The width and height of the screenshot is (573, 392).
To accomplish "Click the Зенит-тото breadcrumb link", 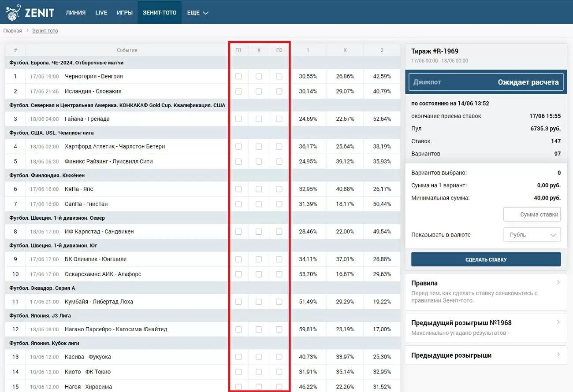I will [45, 31].
